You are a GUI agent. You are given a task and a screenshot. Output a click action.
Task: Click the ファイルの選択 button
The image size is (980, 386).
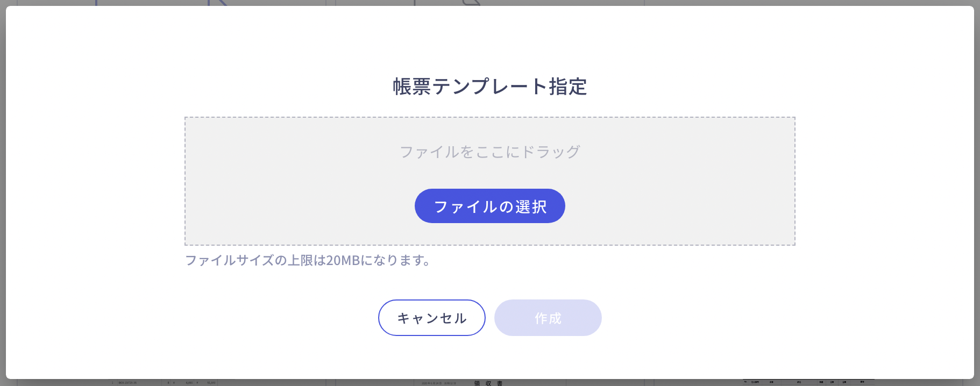pos(489,206)
